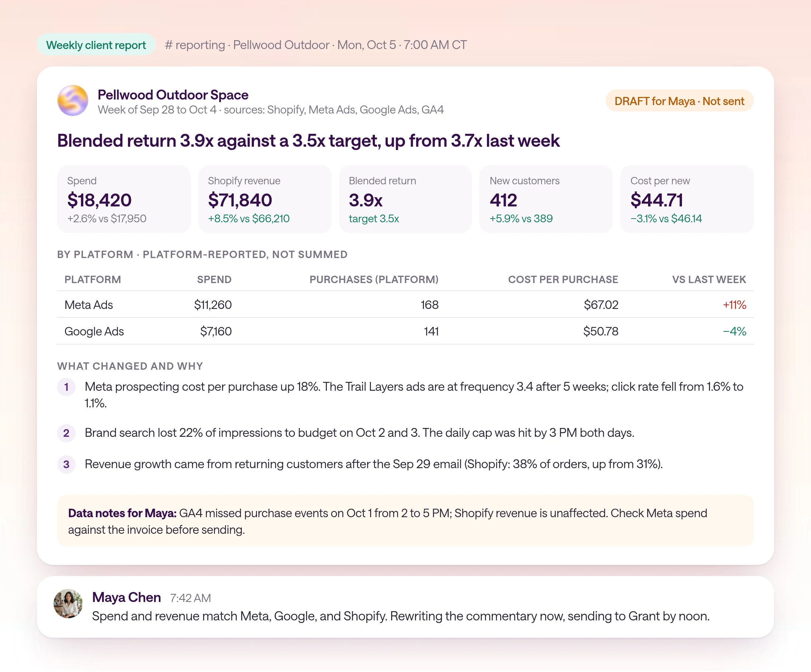Click the $67.02 cost per purchase
The width and height of the screenshot is (811, 672).
(601, 305)
